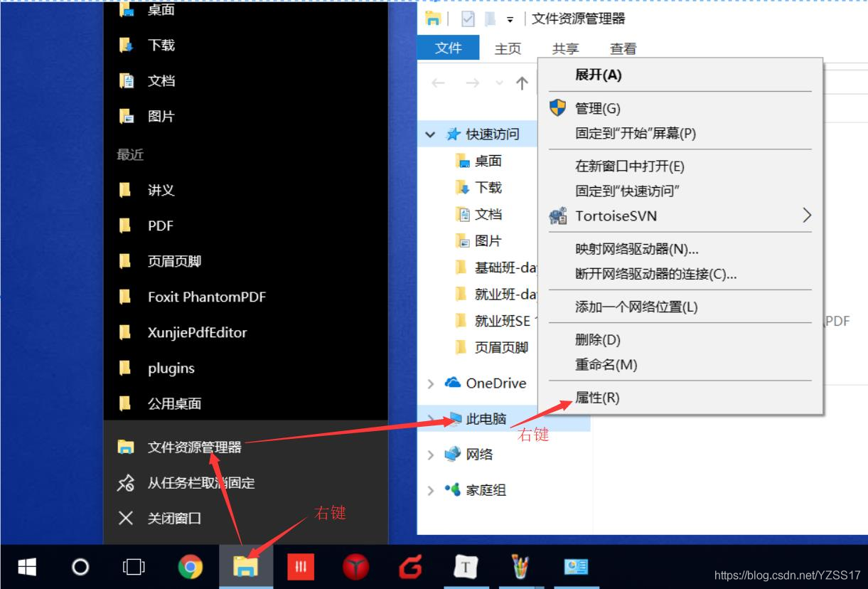868x589 pixels.
Task: Click the File Explorer taskbar icon
Action: [x=245, y=567]
